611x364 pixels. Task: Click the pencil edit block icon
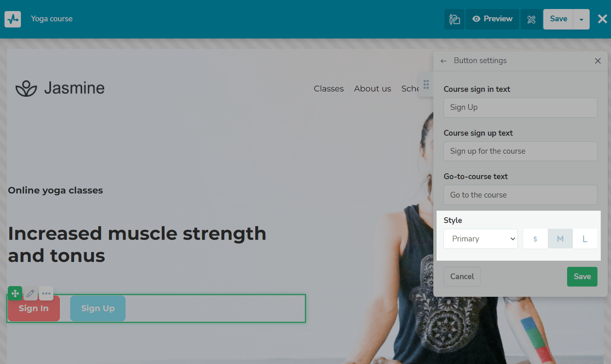30,293
